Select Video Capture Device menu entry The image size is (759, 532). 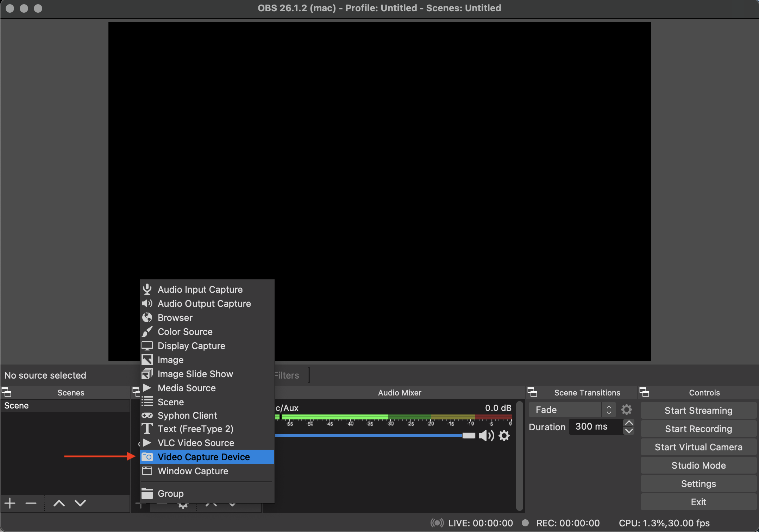coord(207,457)
